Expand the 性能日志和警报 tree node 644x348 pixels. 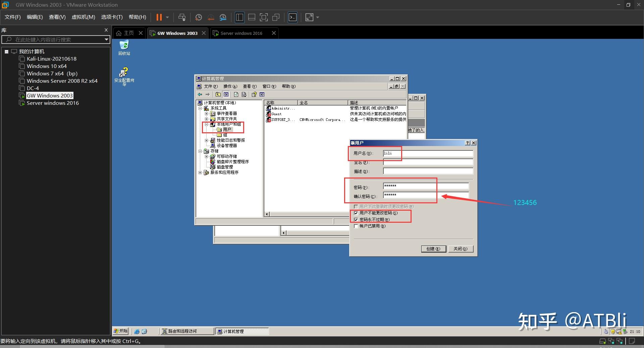207,140
